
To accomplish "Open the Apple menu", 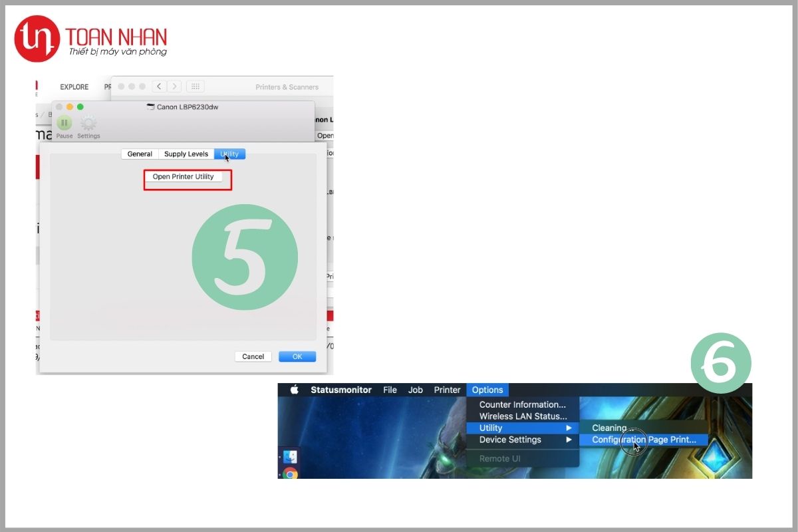I will [x=295, y=390].
